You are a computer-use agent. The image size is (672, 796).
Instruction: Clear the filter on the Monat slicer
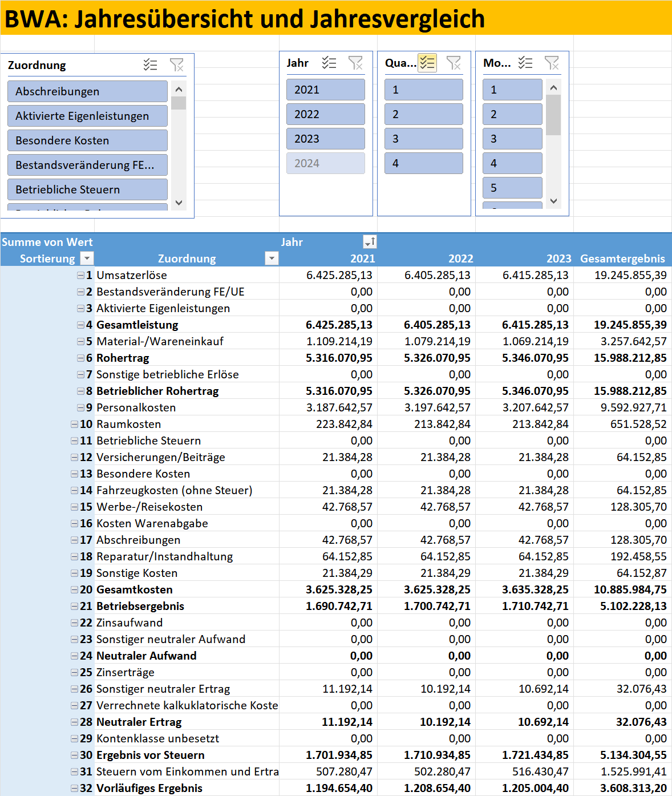[x=552, y=63]
